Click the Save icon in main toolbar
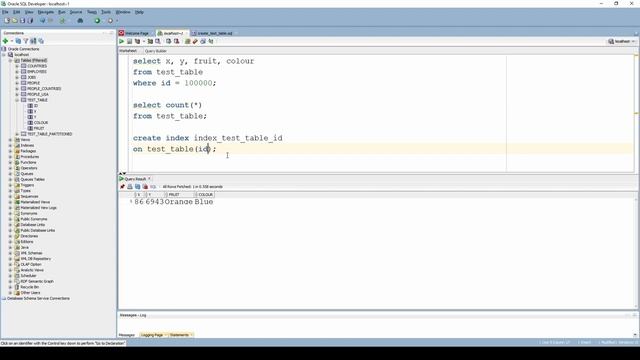640x360 pixels. (x=22, y=20)
